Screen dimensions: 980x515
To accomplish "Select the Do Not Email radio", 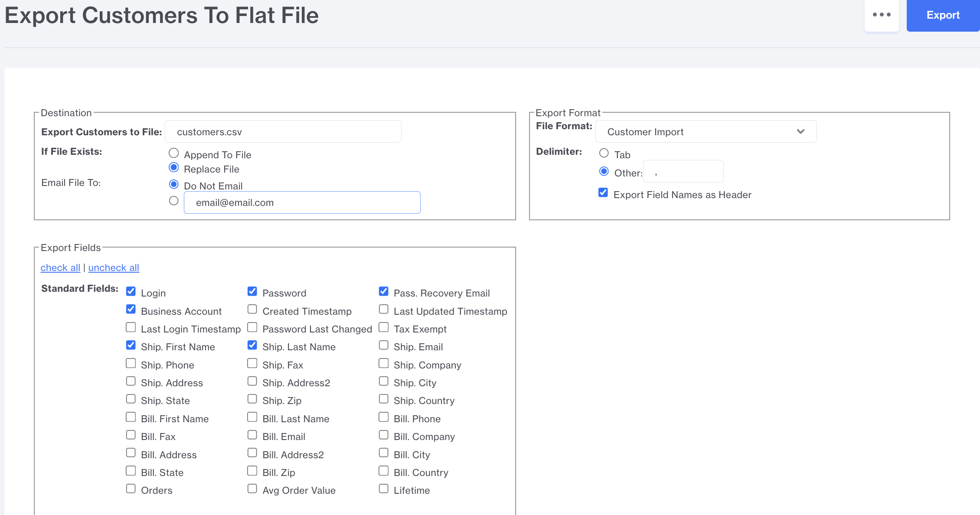I will [x=173, y=184].
